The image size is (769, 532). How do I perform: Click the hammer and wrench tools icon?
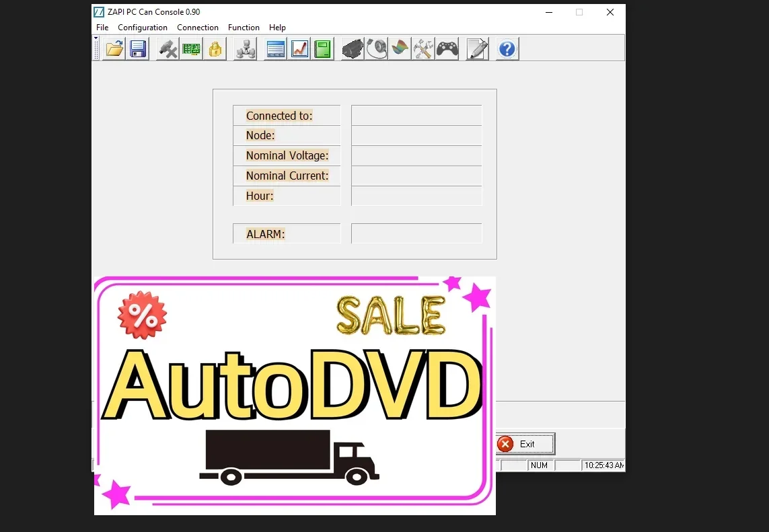[423, 49]
